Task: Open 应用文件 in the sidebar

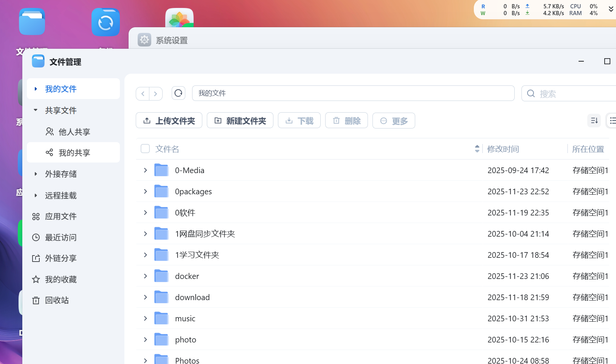Action: tap(61, 216)
